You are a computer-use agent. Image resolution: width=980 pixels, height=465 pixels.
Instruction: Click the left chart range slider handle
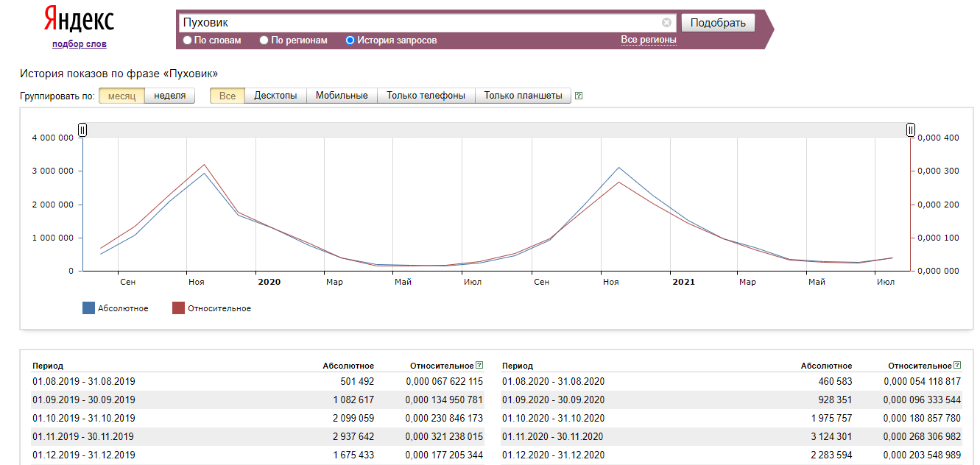tap(82, 130)
